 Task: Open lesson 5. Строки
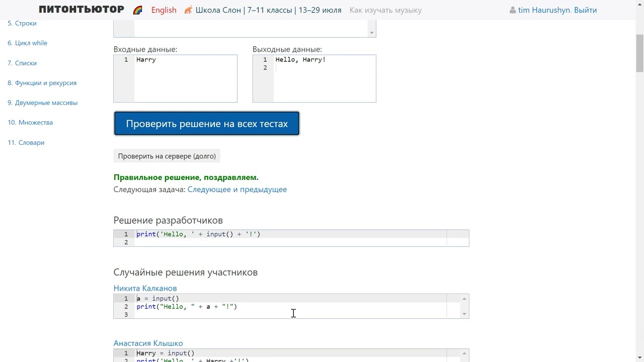point(22,23)
